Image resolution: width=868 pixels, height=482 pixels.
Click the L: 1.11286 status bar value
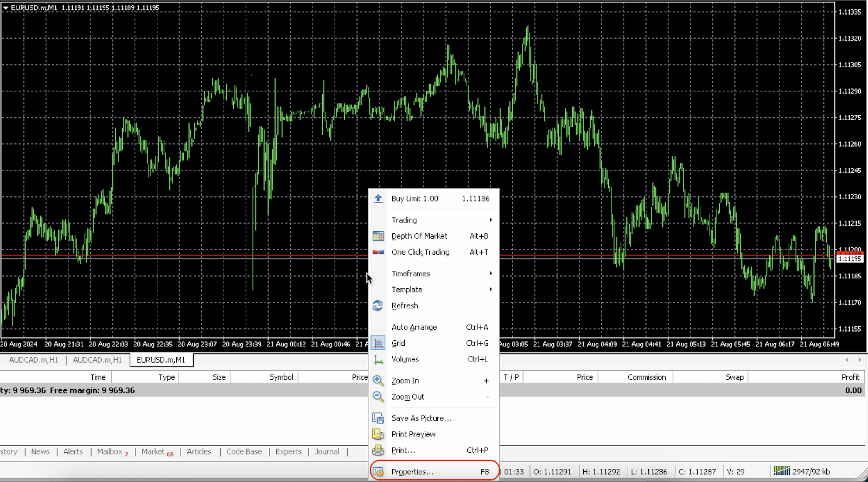[x=649, y=472]
